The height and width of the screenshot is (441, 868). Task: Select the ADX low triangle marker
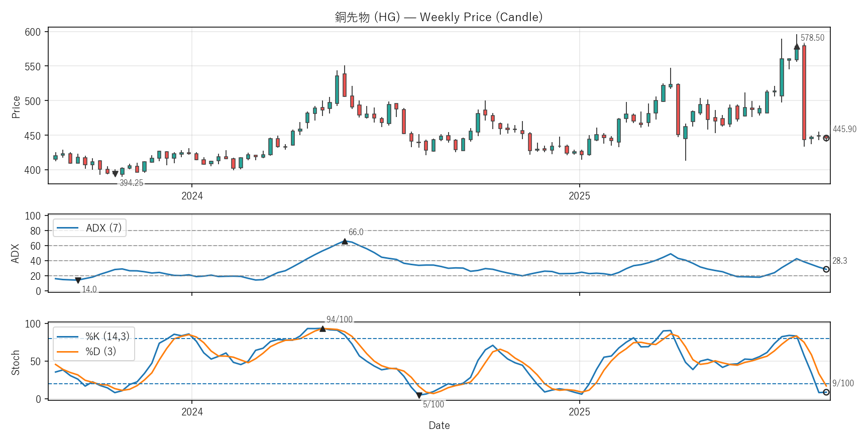tap(78, 280)
